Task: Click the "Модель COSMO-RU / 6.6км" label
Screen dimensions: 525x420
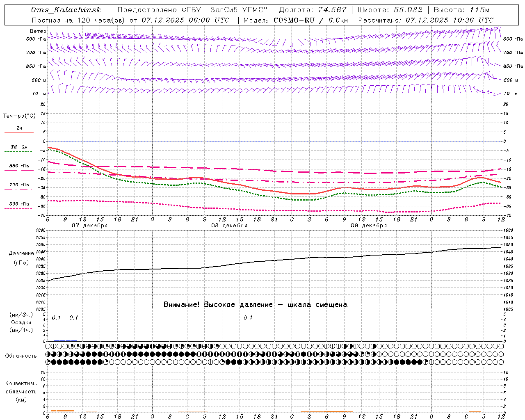Action: pos(295,20)
